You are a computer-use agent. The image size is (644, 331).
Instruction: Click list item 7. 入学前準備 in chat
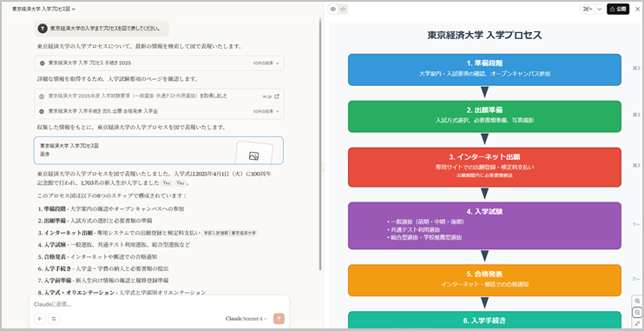[103, 281]
